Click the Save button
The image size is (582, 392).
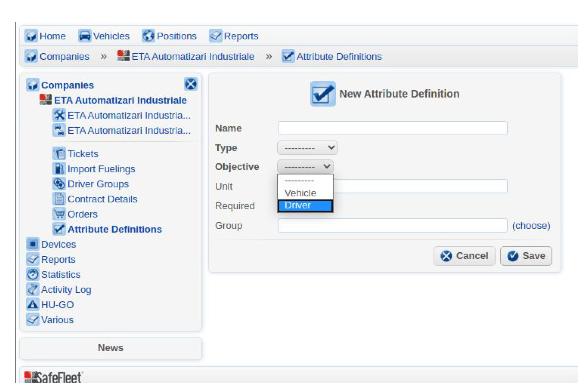(525, 256)
